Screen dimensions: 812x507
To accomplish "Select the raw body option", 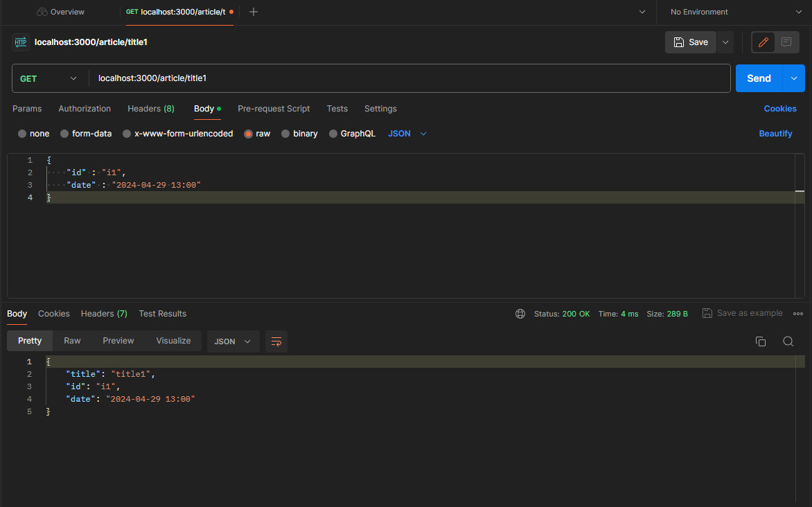I will [x=257, y=134].
